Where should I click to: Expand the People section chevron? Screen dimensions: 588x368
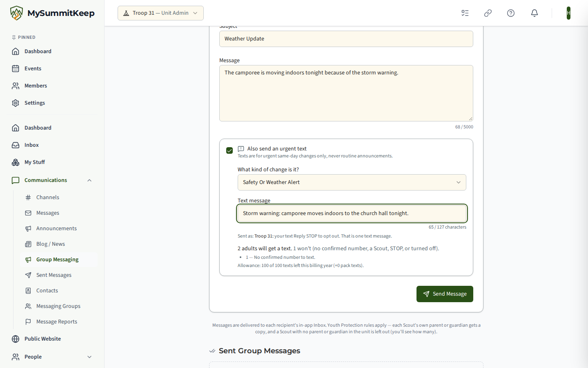pos(89,357)
